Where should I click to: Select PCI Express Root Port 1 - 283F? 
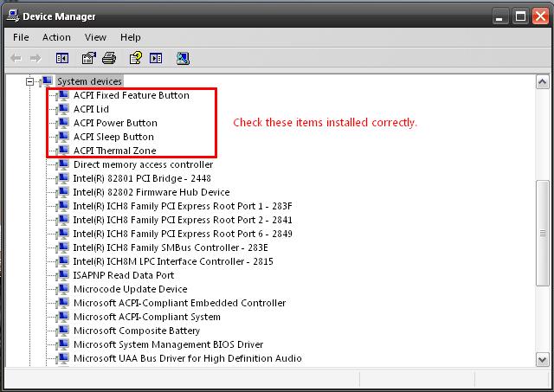point(183,206)
